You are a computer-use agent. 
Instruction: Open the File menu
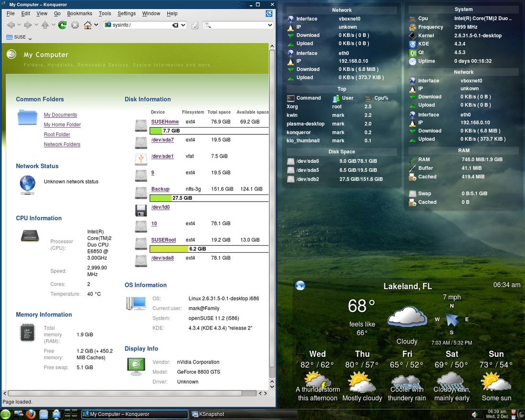coord(11,13)
